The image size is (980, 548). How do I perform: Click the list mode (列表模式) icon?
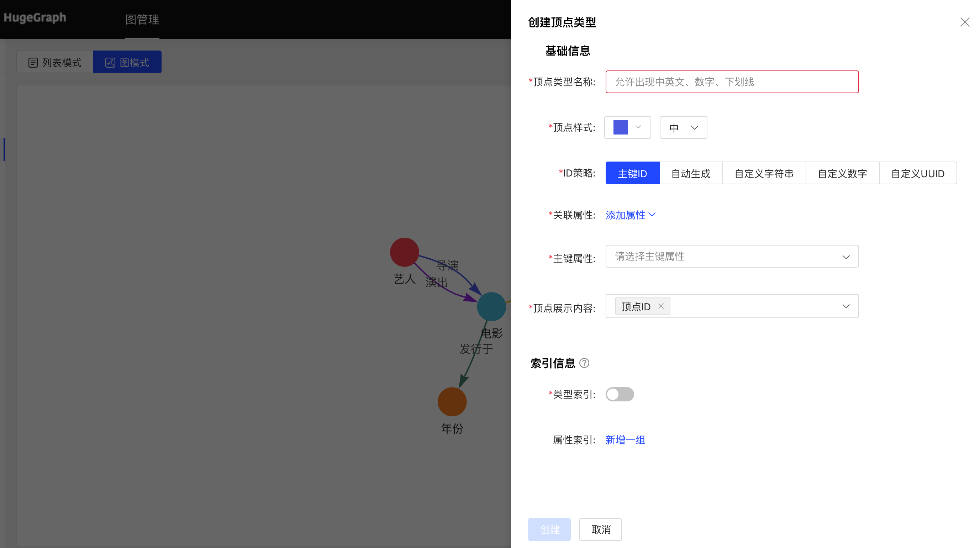click(33, 62)
